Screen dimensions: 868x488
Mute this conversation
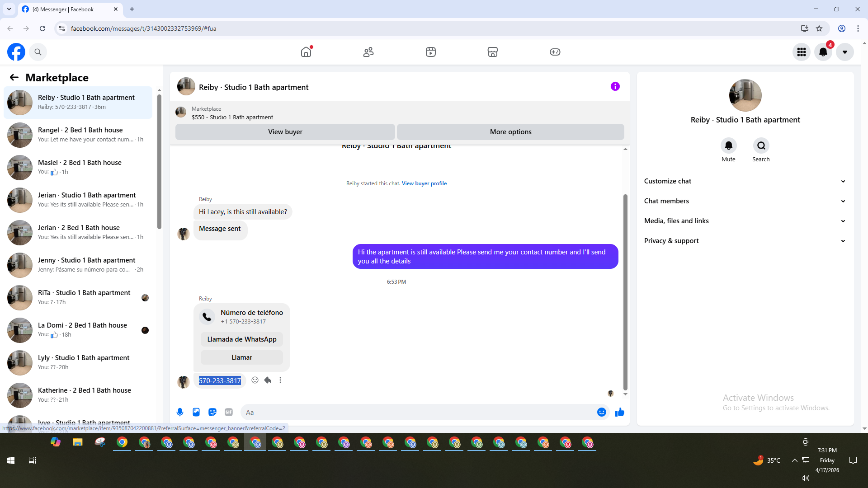click(728, 145)
